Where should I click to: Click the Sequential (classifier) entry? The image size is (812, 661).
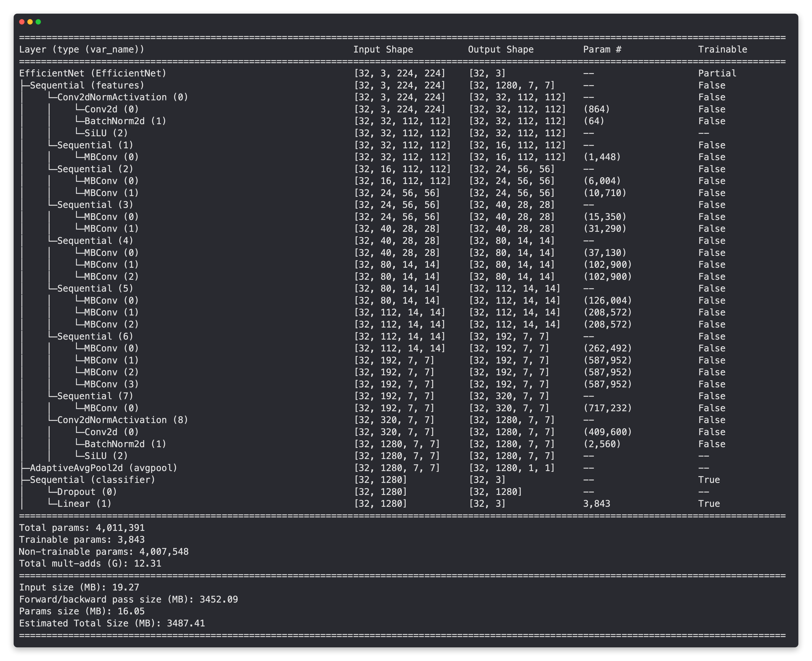[93, 480]
